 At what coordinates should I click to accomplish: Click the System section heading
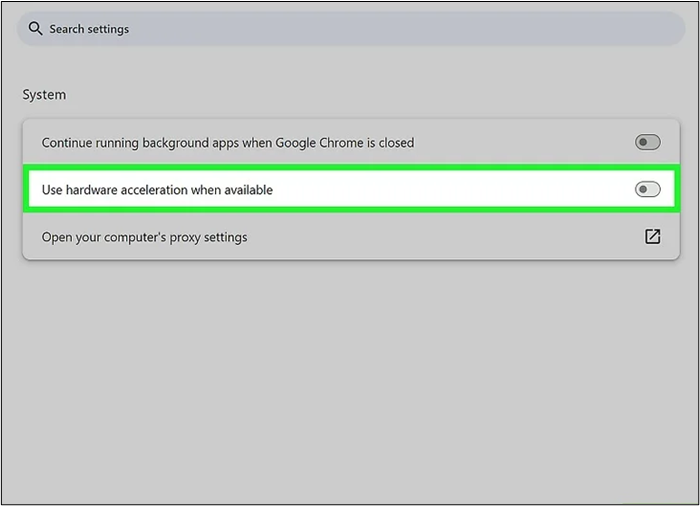point(44,95)
